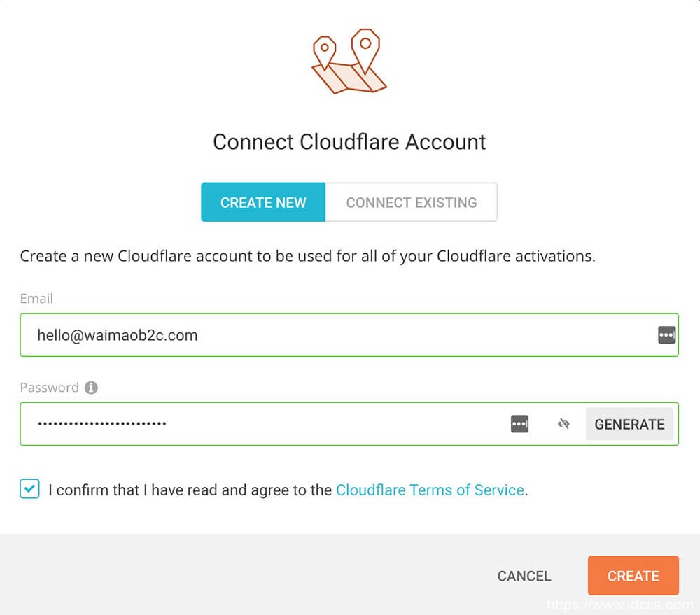Open password manager icon in Password field

[x=519, y=424]
